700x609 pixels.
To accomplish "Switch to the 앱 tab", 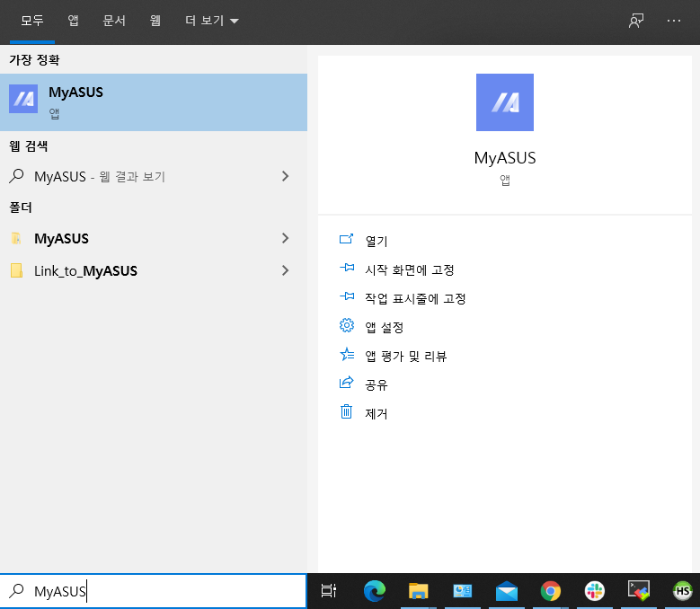I will click(73, 21).
